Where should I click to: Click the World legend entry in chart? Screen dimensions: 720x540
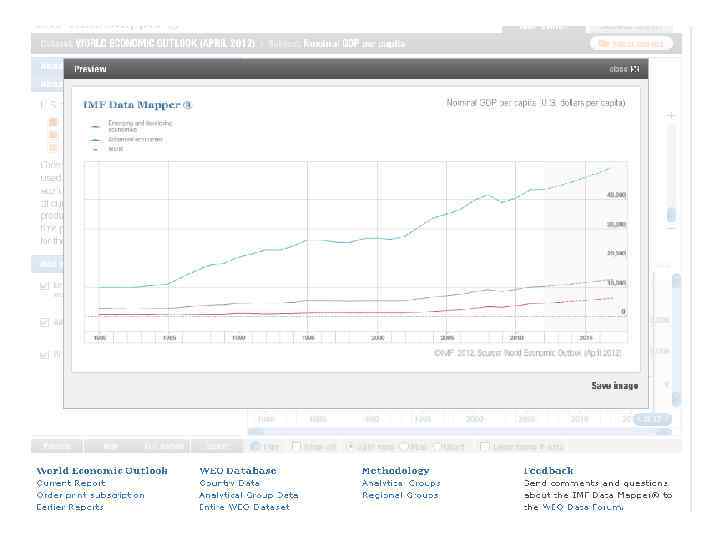[x=109, y=149]
